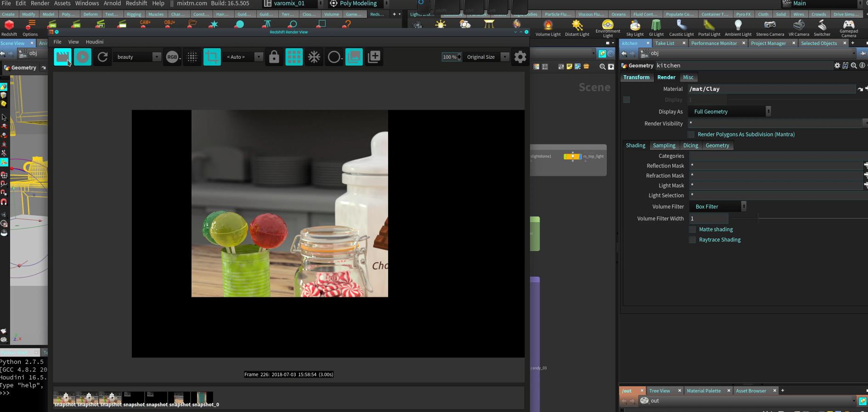Click the snowflake freeze icon

tap(314, 57)
